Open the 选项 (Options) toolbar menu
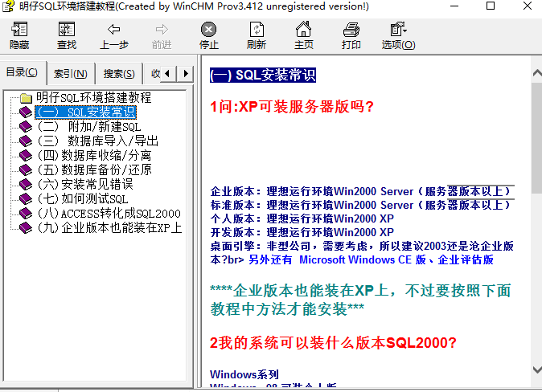Viewport: 542px width, 392px height. point(398,35)
